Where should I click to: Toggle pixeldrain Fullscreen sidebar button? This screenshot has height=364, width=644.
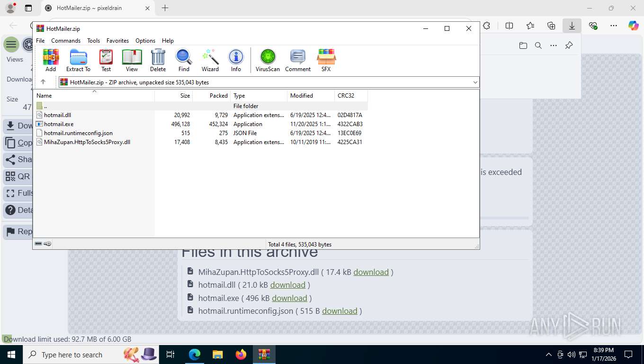click(18, 193)
